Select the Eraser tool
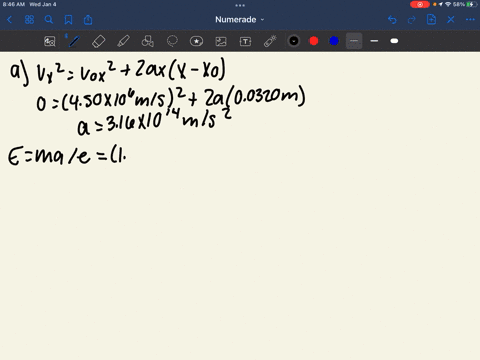Image resolution: width=480 pixels, height=360 pixels. [98, 41]
